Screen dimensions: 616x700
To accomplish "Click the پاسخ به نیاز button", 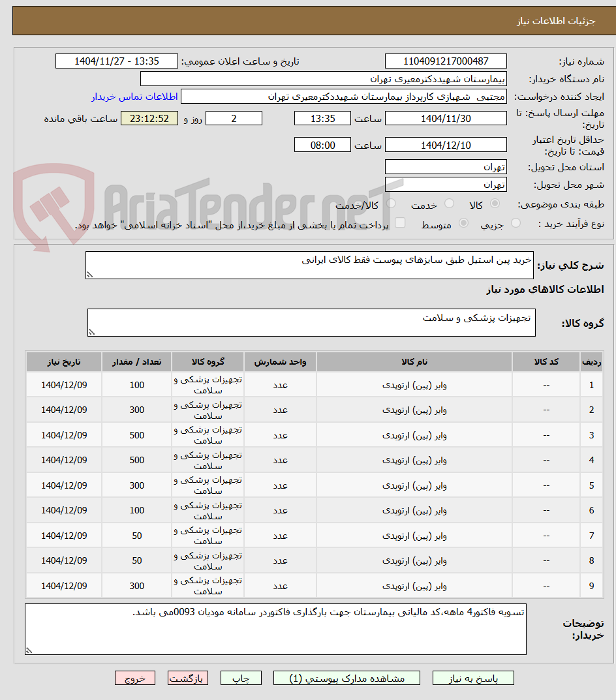I will tap(473, 678).
